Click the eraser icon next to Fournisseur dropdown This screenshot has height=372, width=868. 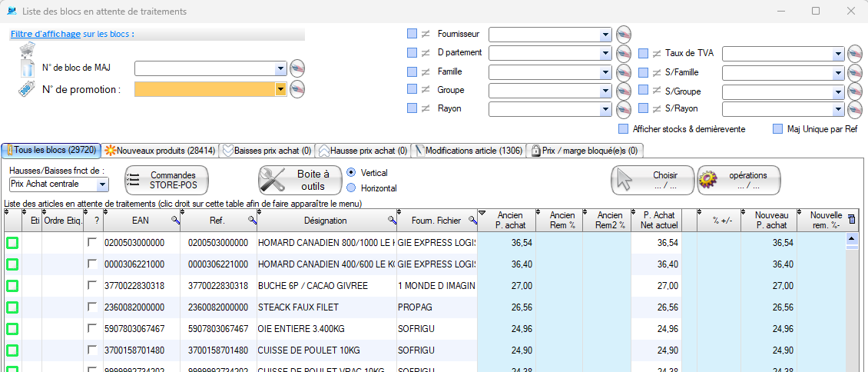(x=624, y=35)
